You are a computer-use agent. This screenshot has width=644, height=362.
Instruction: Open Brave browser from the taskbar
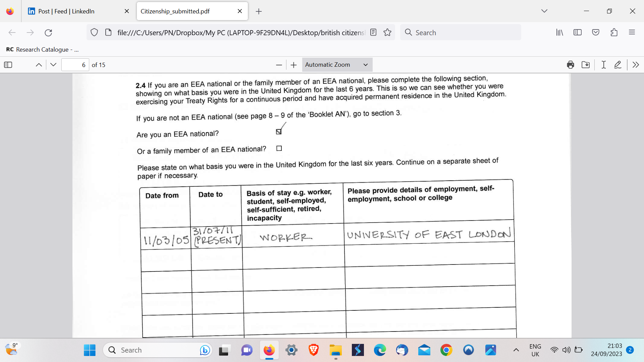313,350
